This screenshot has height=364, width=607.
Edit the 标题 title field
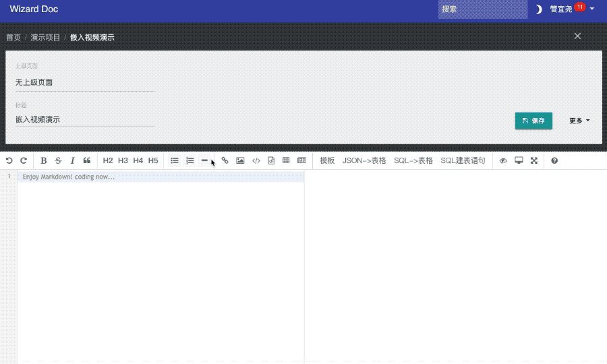tap(85, 119)
